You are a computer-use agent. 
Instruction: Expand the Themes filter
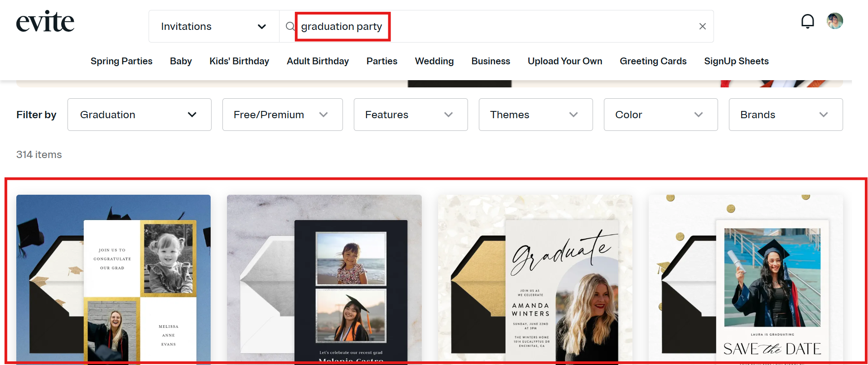pos(535,115)
